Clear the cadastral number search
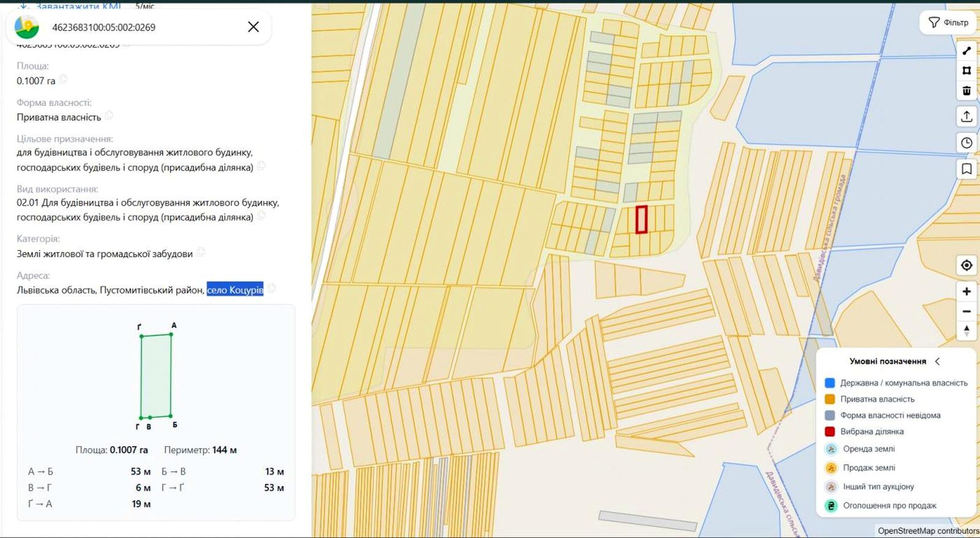The width and height of the screenshot is (980, 538). (253, 27)
